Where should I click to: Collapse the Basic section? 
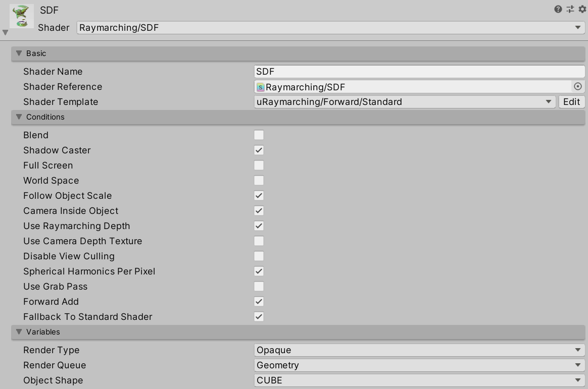tap(19, 53)
